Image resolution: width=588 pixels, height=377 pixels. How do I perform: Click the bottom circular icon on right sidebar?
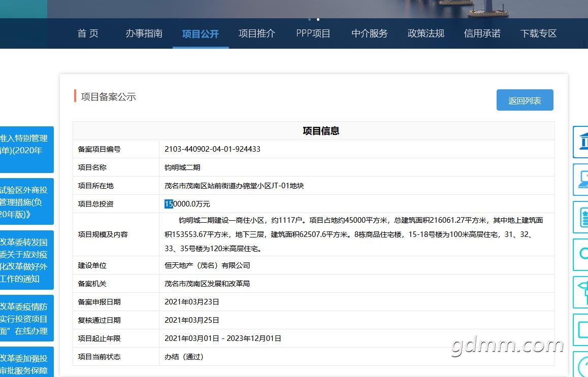coord(580,364)
